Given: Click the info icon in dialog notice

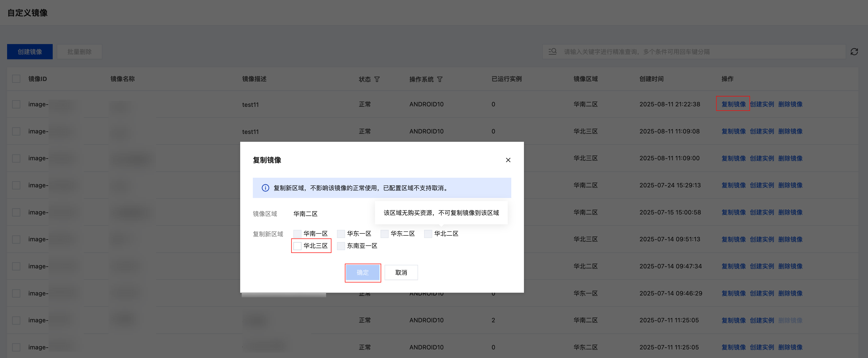Looking at the screenshot, I should click(265, 188).
